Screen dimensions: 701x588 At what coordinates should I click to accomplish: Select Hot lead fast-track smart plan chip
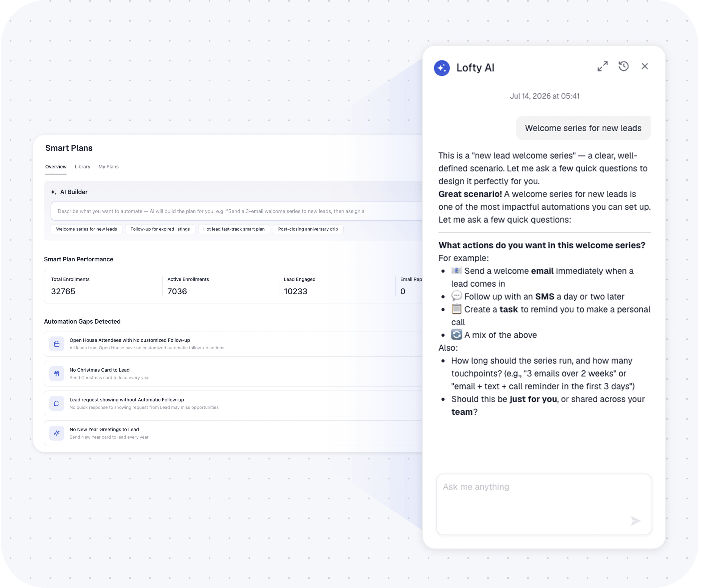[x=234, y=229]
